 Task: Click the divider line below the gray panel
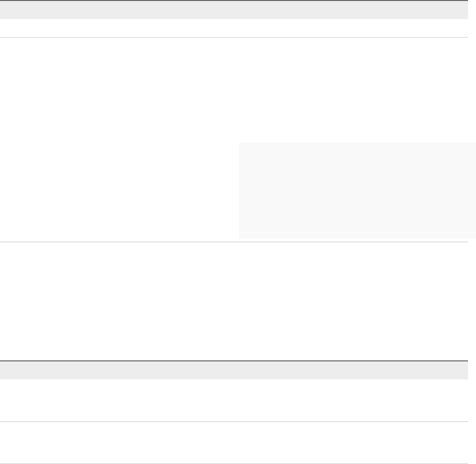pyautogui.click(x=234, y=242)
